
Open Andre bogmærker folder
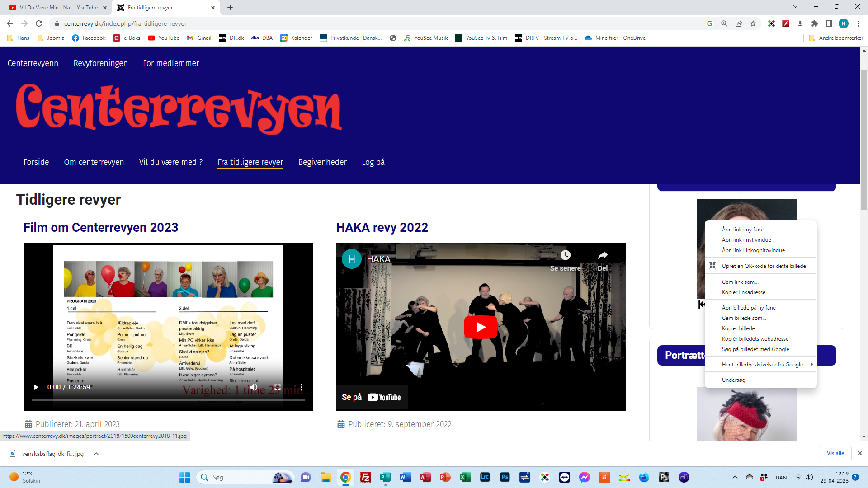click(836, 38)
